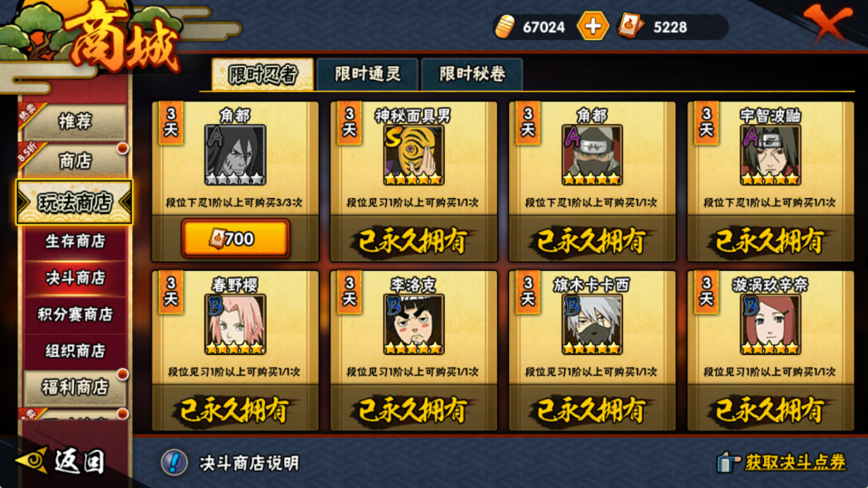
Task: Buy 角都 for 700 tickets
Action: [235, 239]
